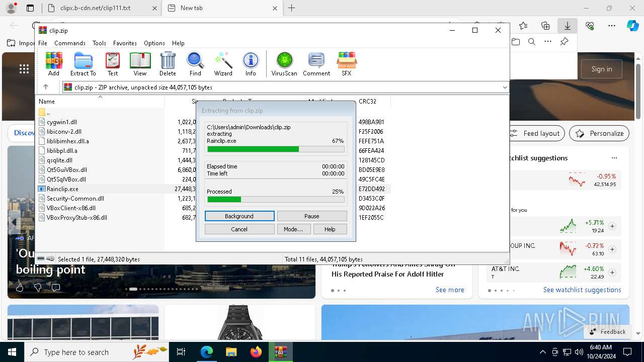The height and width of the screenshot is (362, 644).
Task: Click the Personalize button
Action: tap(599, 133)
